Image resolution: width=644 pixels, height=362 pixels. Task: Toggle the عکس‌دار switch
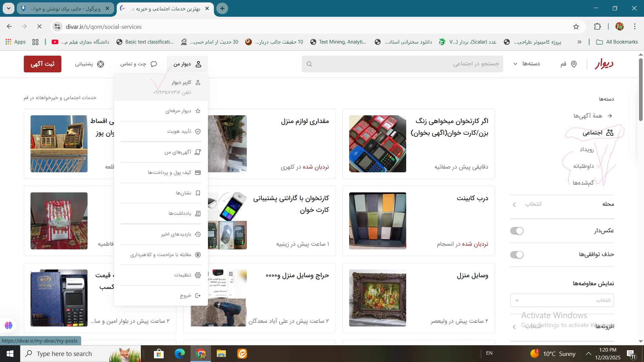pyautogui.click(x=517, y=231)
